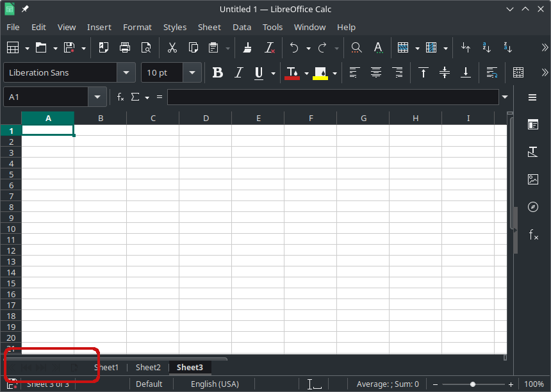Activate the Clone Formatting paintbrush
551x392 pixels.
click(247, 47)
